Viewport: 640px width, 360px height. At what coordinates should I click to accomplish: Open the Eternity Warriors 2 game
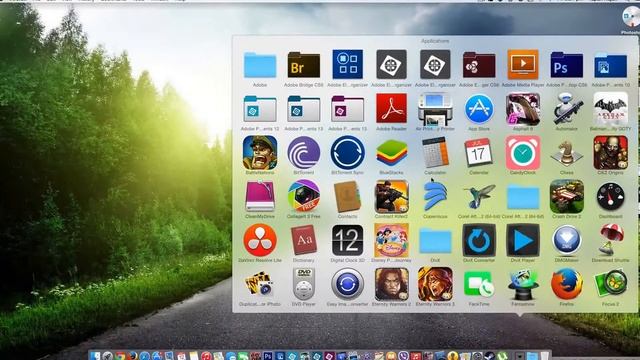[x=391, y=284]
